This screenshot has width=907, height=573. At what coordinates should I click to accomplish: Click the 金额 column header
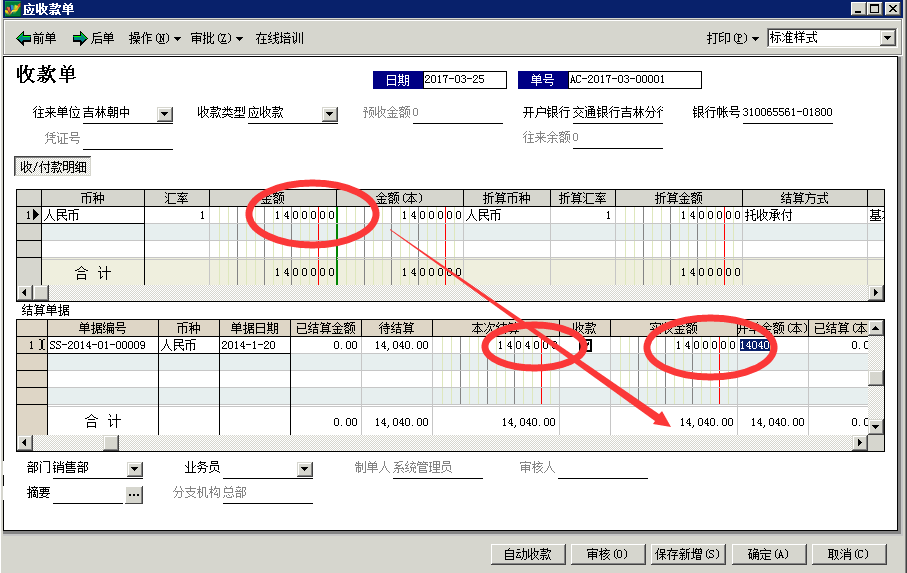pyautogui.click(x=272, y=198)
